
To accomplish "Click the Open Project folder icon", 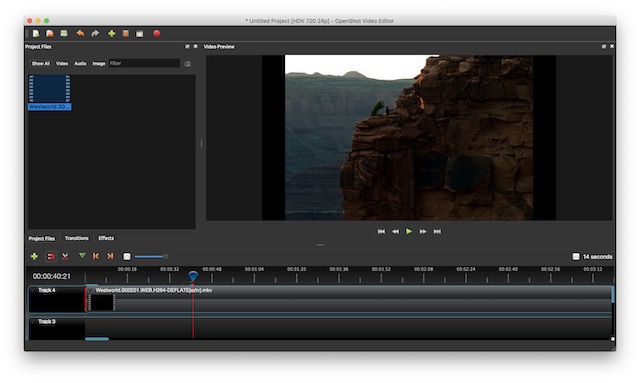I will [50, 33].
